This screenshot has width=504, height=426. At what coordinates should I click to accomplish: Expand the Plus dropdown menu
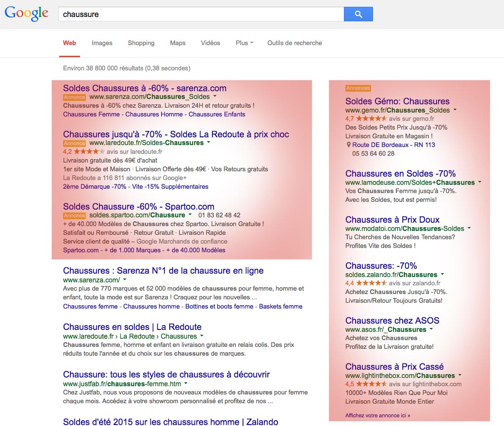(x=244, y=43)
